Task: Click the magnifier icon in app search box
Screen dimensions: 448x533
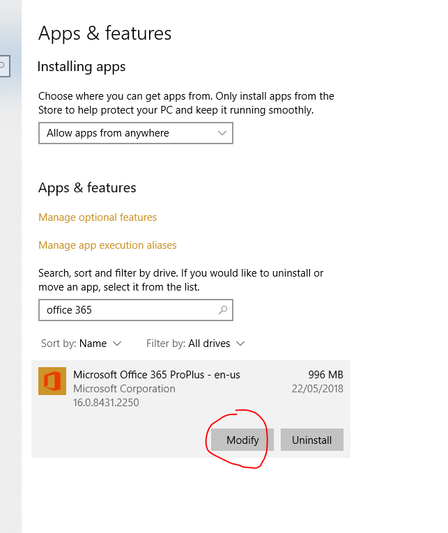Action: [223, 310]
